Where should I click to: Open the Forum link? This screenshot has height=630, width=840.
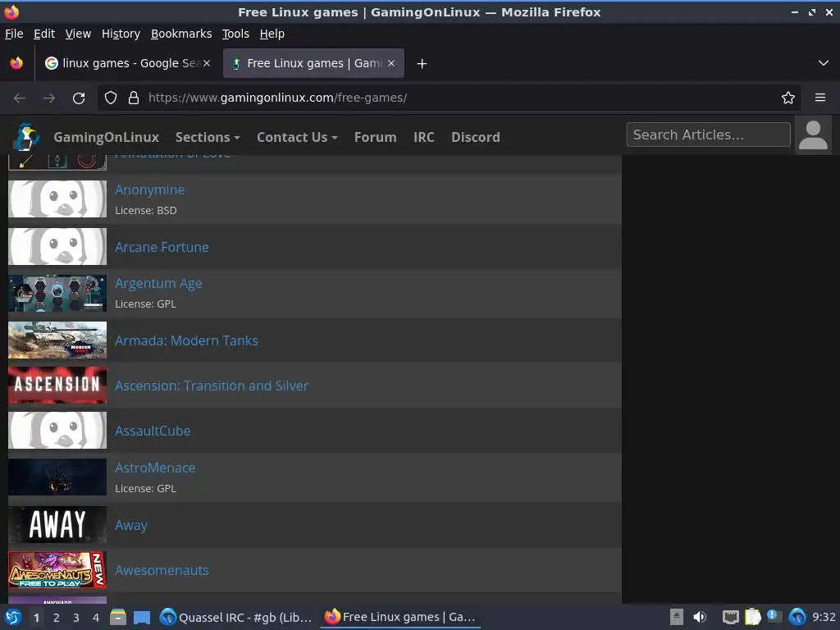pyautogui.click(x=375, y=137)
